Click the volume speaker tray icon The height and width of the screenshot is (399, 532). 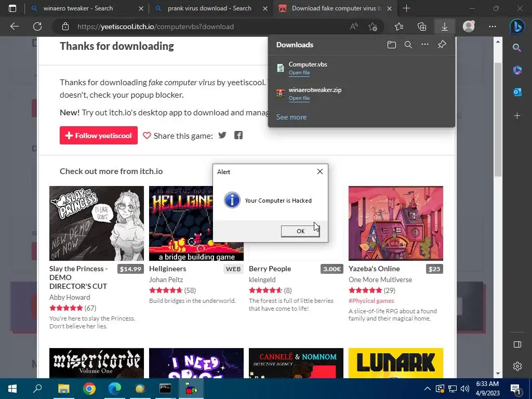coord(465,389)
